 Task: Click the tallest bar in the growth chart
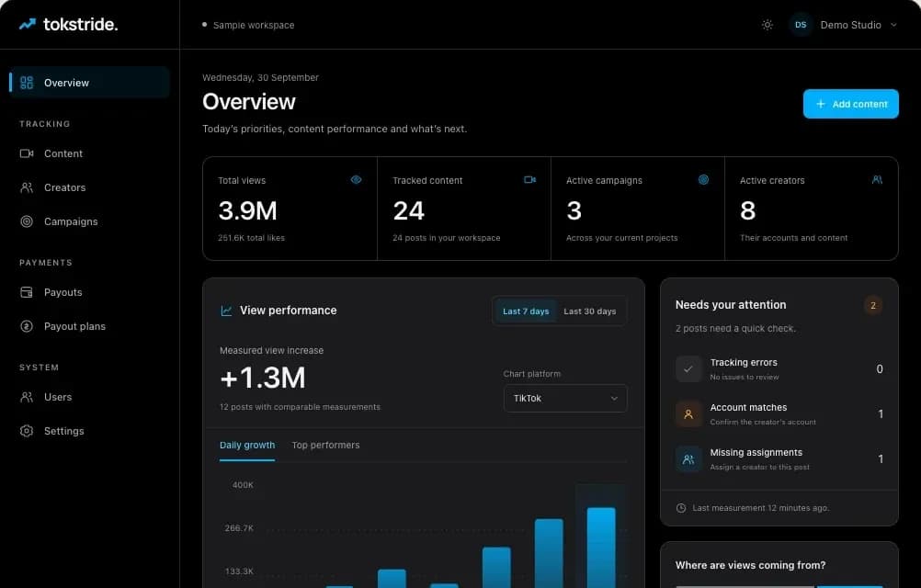coord(601,547)
